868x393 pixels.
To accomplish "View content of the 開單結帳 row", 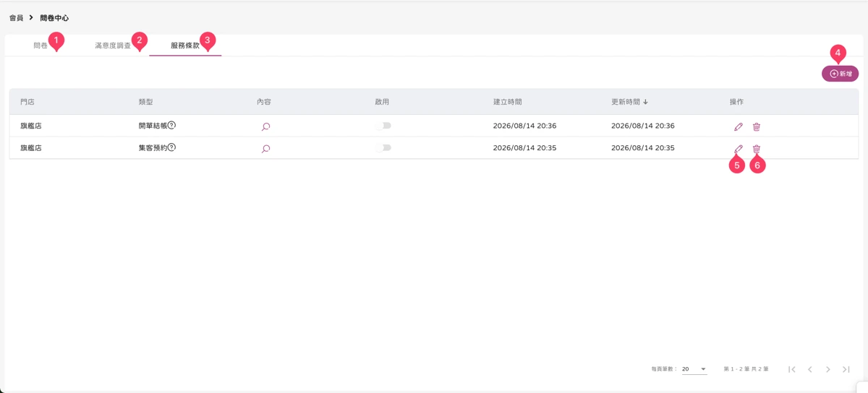I will pyautogui.click(x=265, y=126).
